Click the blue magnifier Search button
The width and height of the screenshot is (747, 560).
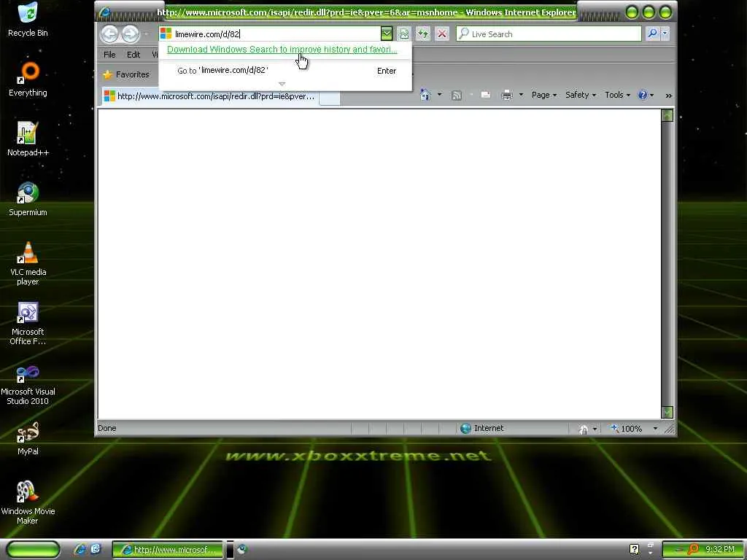(652, 34)
